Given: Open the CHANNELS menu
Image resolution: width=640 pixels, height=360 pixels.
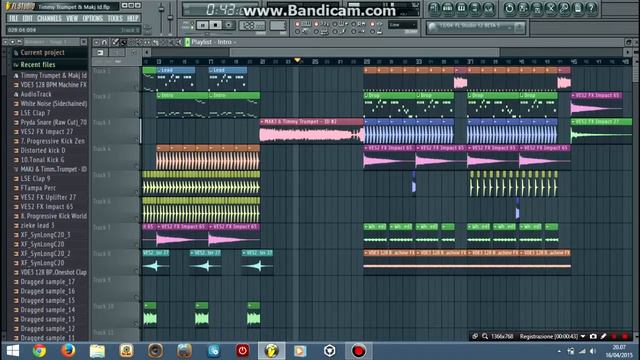Looking at the screenshot, I should (49, 18).
